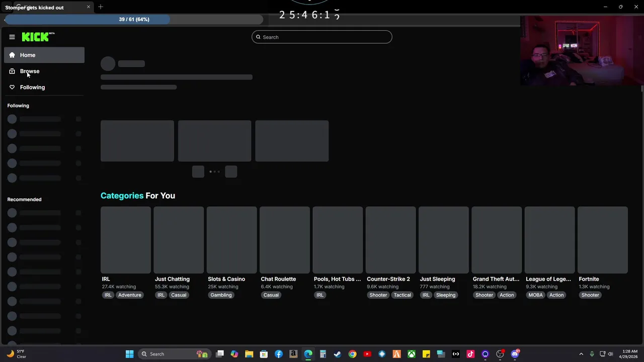This screenshot has width=644, height=362.
Task: Open the Pools, Hot Tubs category
Action: [x=338, y=240]
